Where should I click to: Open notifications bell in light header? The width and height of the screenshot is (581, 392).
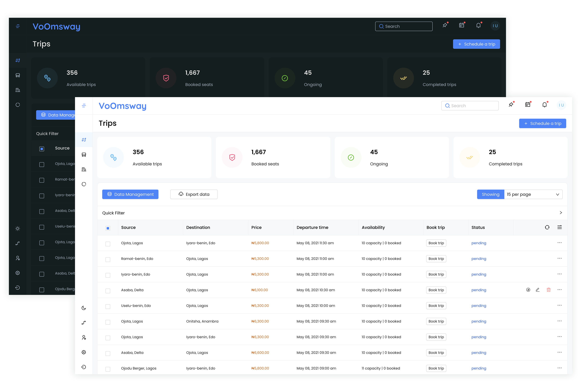click(x=544, y=105)
